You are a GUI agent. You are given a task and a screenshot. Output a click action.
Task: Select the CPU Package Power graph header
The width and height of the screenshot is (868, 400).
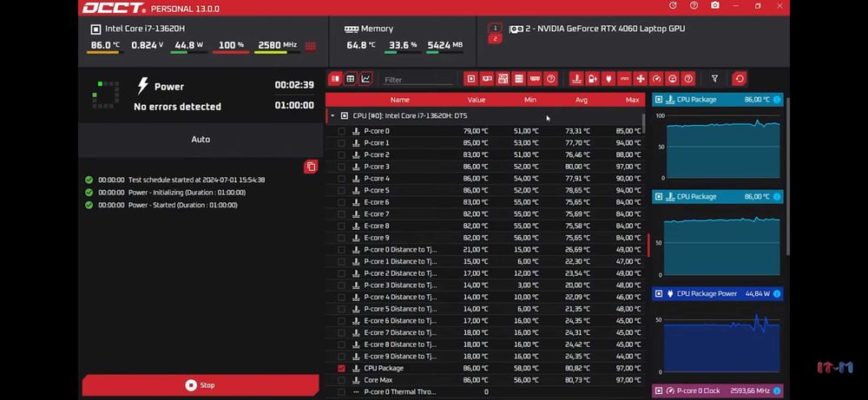point(718,294)
